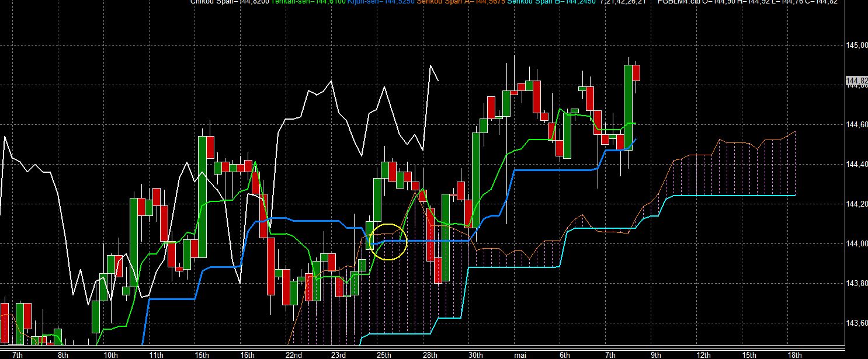868x359 pixels.
Task: Click the mai month label
Action: pyautogui.click(x=519, y=355)
